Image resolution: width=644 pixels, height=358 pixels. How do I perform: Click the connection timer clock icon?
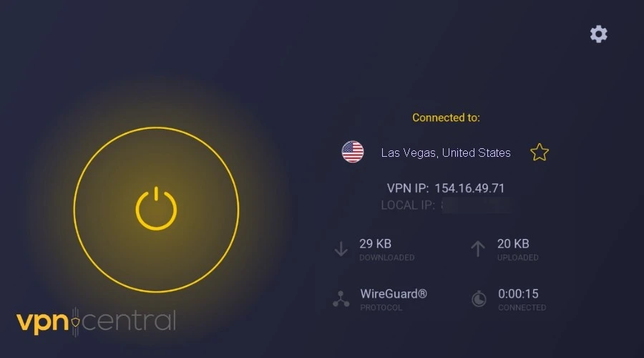pos(479,299)
